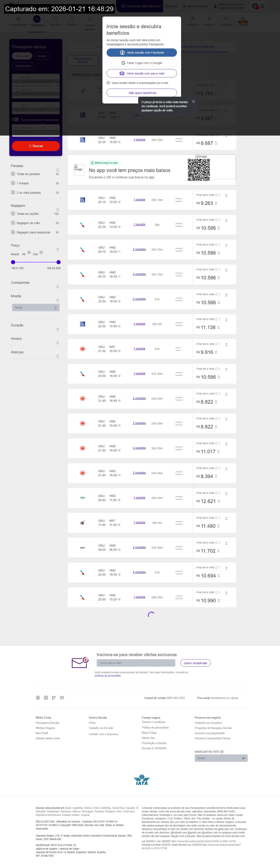
Task: Check the '1 Parada' filter
Action: pos(13,183)
